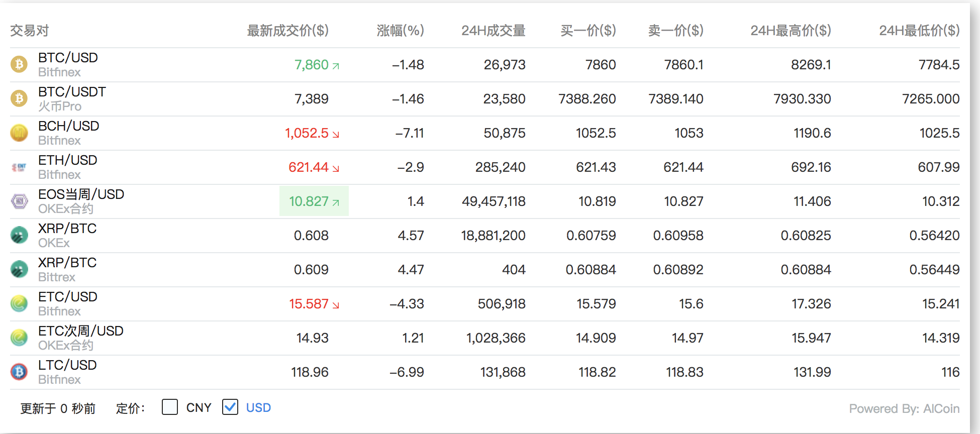Click the 更新于 0 秒前 status text
The width and height of the screenshot is (980, 434).
point(58,408)
